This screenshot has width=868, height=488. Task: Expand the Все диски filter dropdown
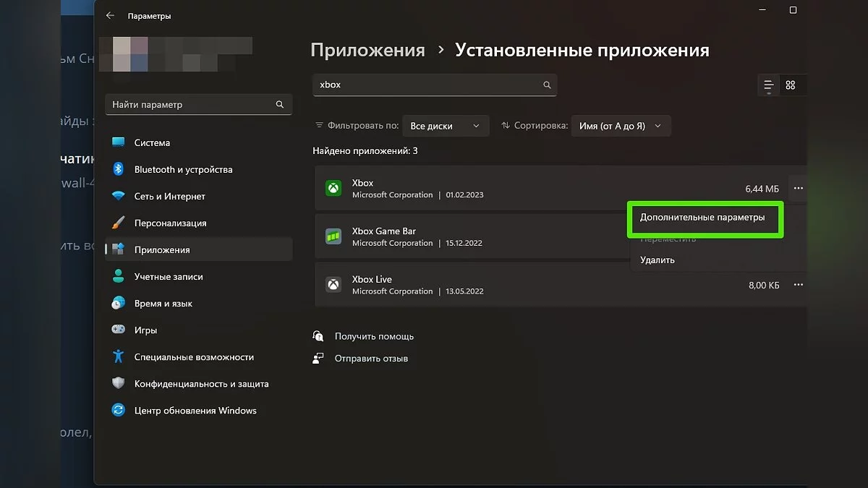(x=445, y=126)
